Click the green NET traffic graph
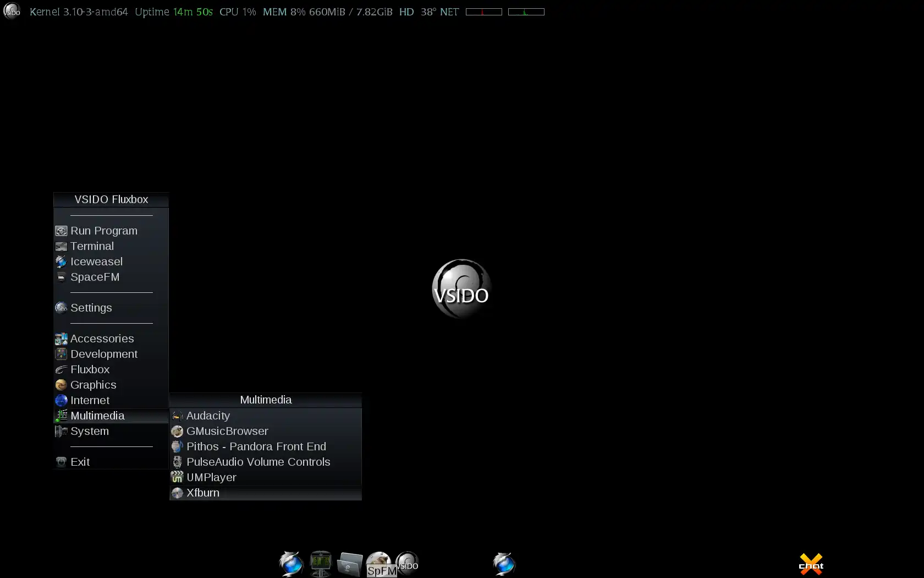Screen dimensions: 924x578 pyautogui.click(x=526, y=12)
